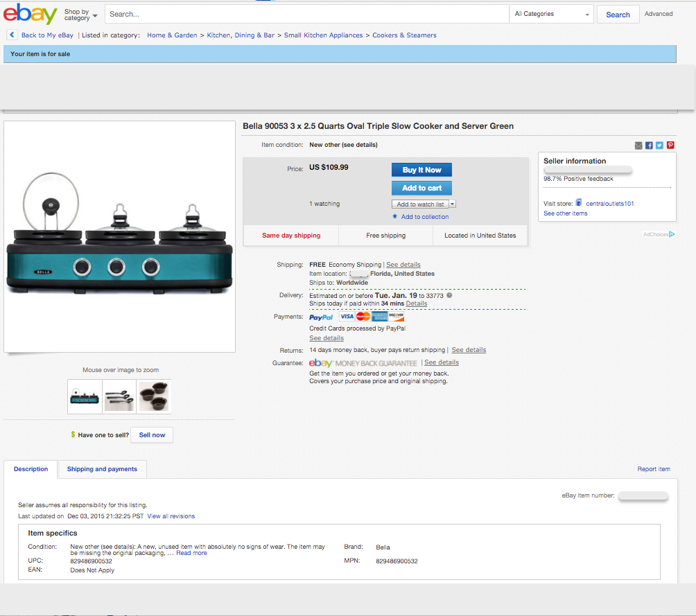Click the Add to cart button
The width and height of the screenshot is (696, 616).
421,188
